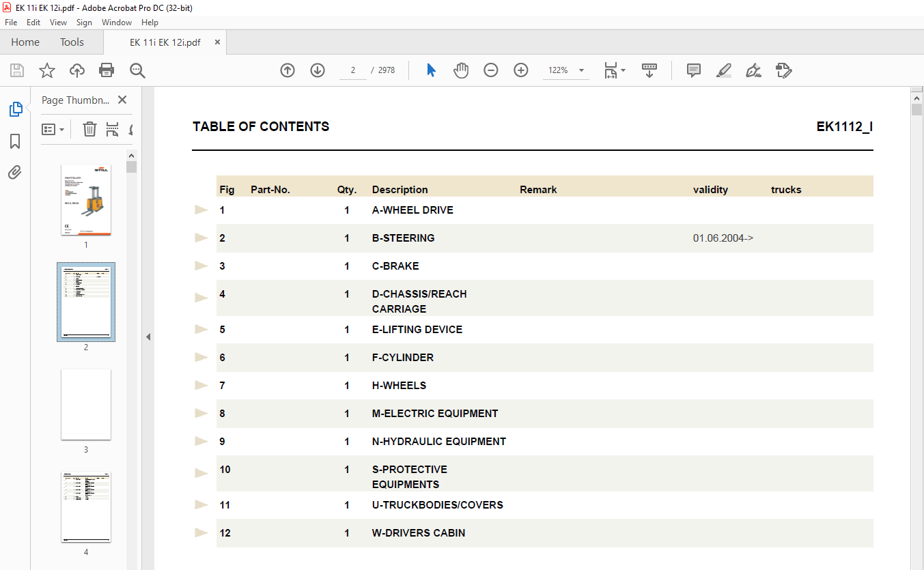Screen dimensions: 924x570
Task: Open thumbnail options dropdown menu
Action: click(53, 129)
